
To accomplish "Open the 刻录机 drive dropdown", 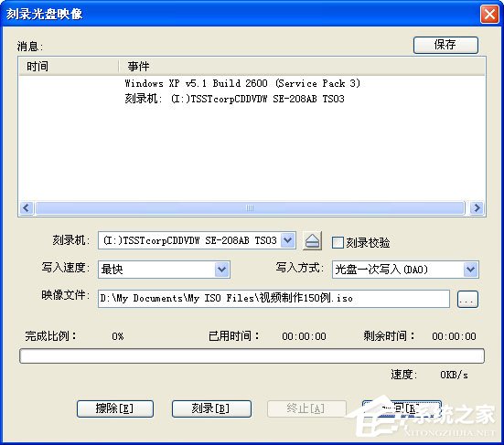I will pos(288,240).
